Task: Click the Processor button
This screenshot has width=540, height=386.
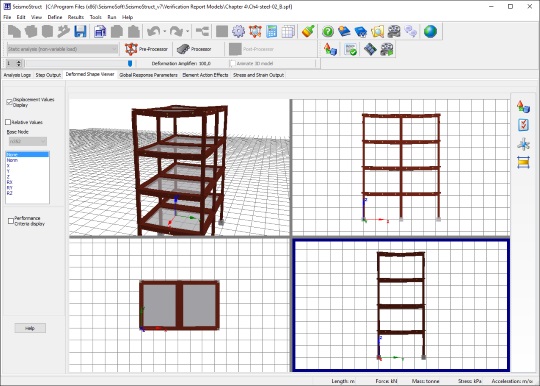Action: click(x=194, y=49)
